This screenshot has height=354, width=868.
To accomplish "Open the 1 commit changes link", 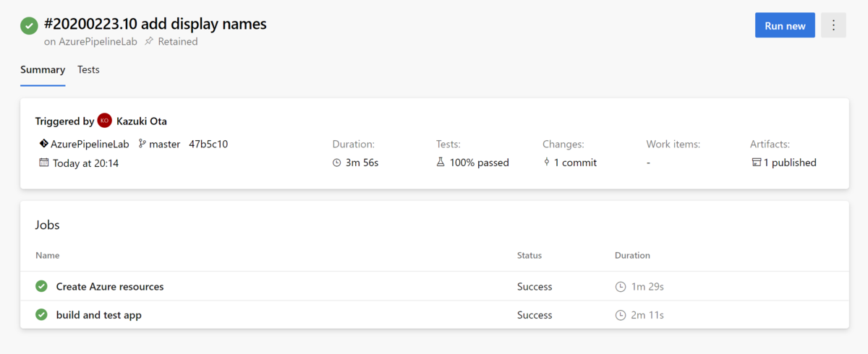I will [575, 163].
